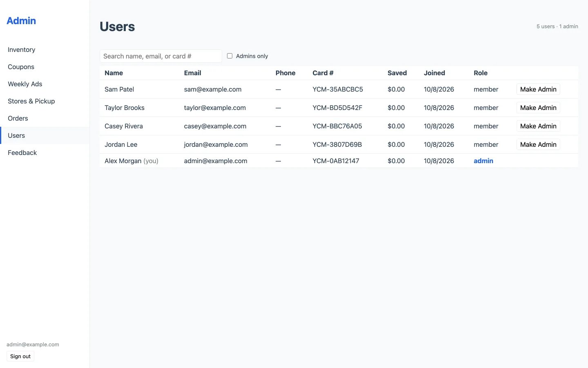Select jordan@example.com email cell
Screen dimensions: 588x368
216,144
